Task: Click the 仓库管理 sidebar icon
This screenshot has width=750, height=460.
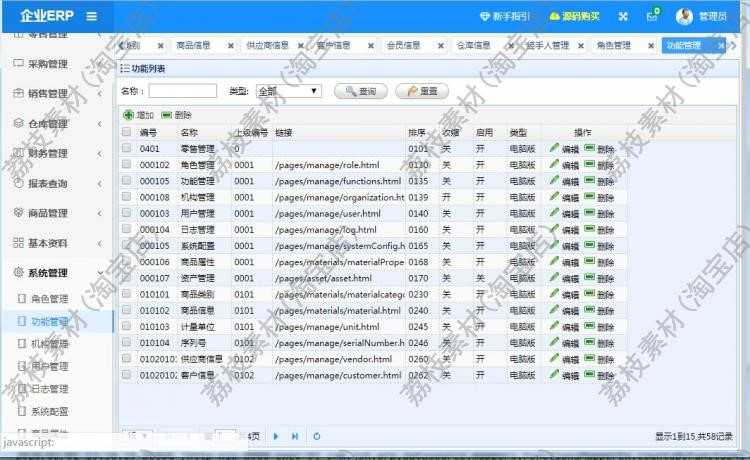Action: coord(18,123)
